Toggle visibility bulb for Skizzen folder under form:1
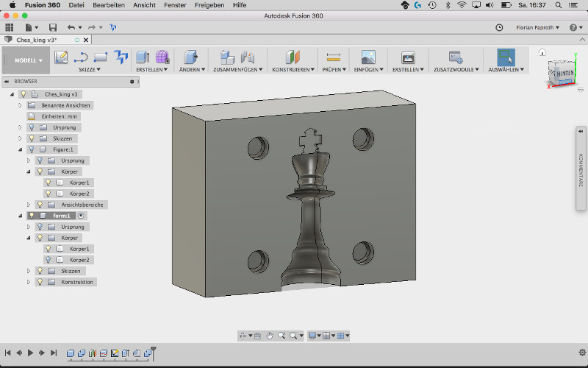 coord(40,271)
